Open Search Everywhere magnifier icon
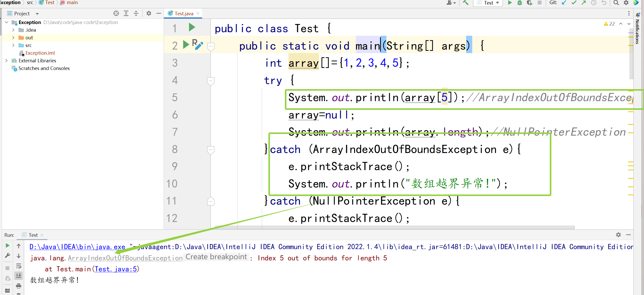The width and height of the screenshot is (644, 295). [616, 3]
